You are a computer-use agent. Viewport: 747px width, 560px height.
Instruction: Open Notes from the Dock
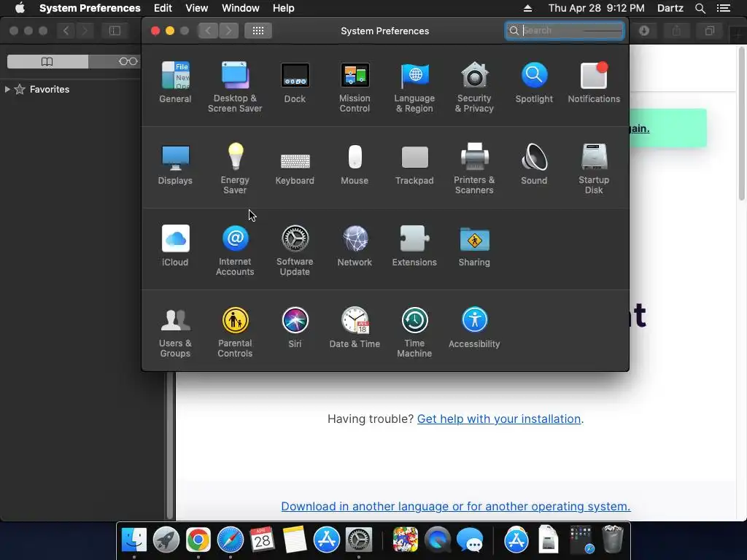tap(295, 540)
